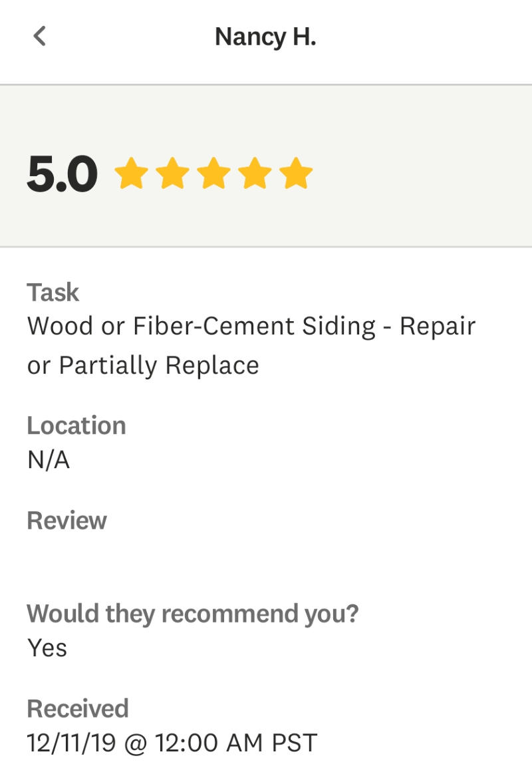Screen dimensions: 532x780
Task: Select the Nancy H. header title
Action: coord(265,37)
